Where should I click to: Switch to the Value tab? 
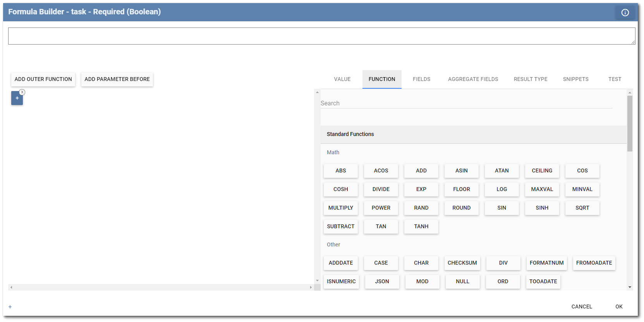342,79
